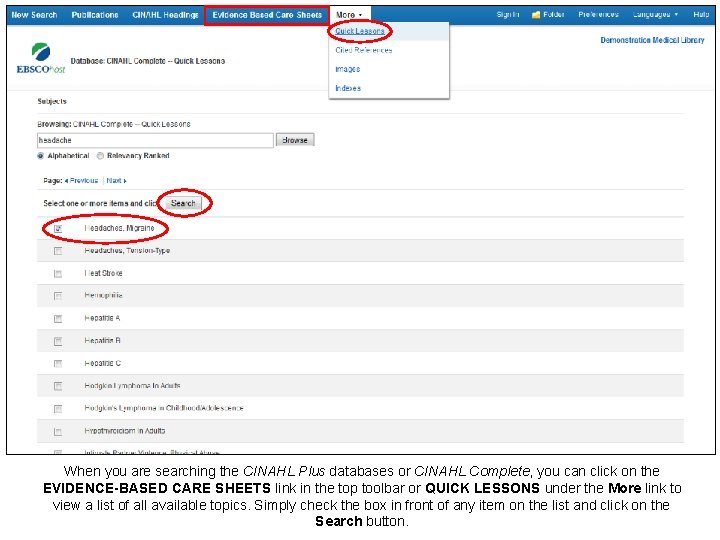Click the Subjects heading text
The image size is (720, 540).
tap(52, 101)
